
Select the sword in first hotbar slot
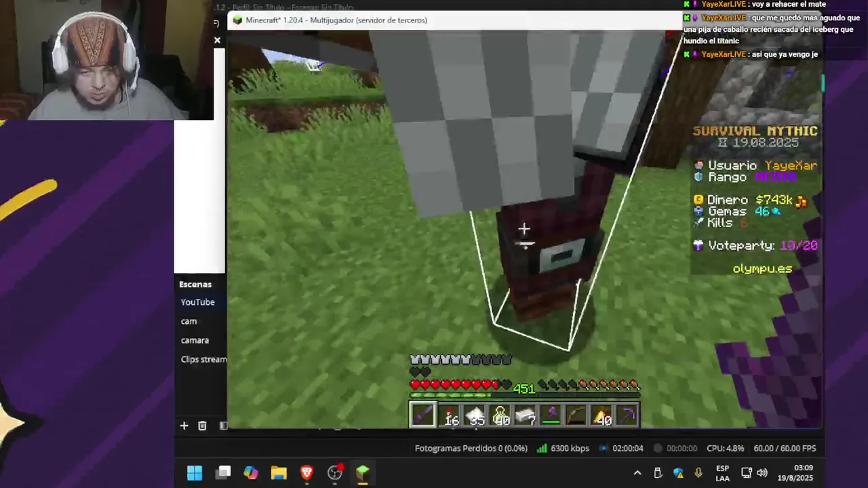[x=423, y=415]
